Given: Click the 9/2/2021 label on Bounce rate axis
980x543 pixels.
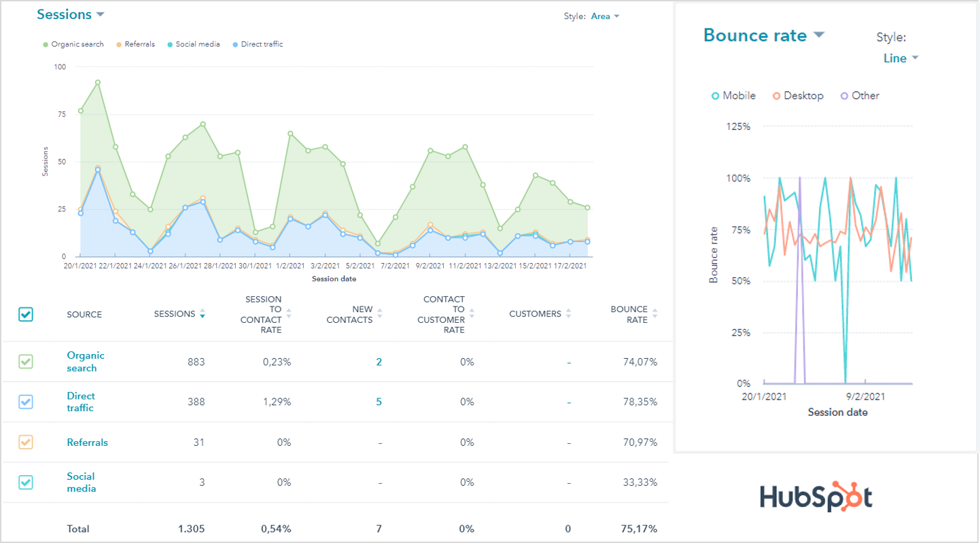Looking at the screenshot, I should (866, 396).
